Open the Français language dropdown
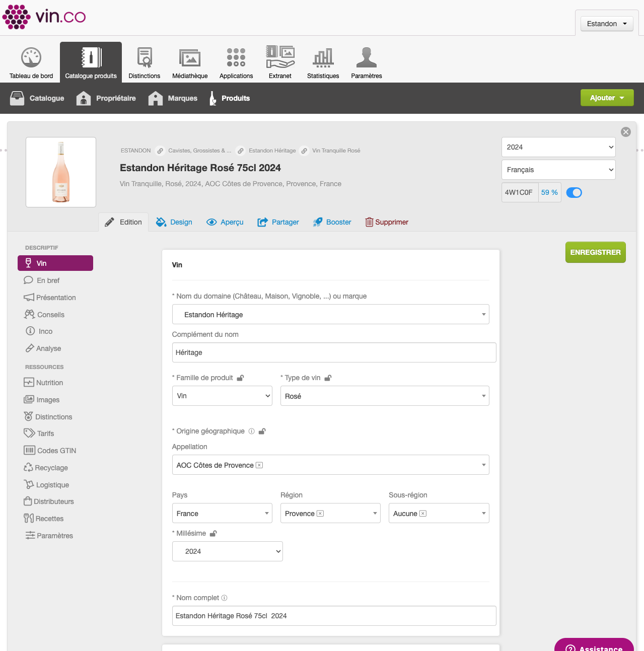644x651 pixels. [558, 170]
